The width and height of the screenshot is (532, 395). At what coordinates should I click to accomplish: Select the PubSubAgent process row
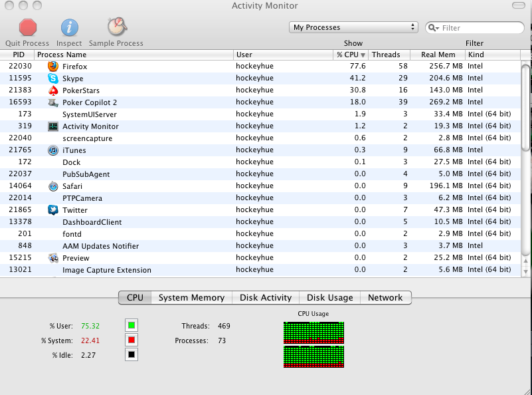260,174
